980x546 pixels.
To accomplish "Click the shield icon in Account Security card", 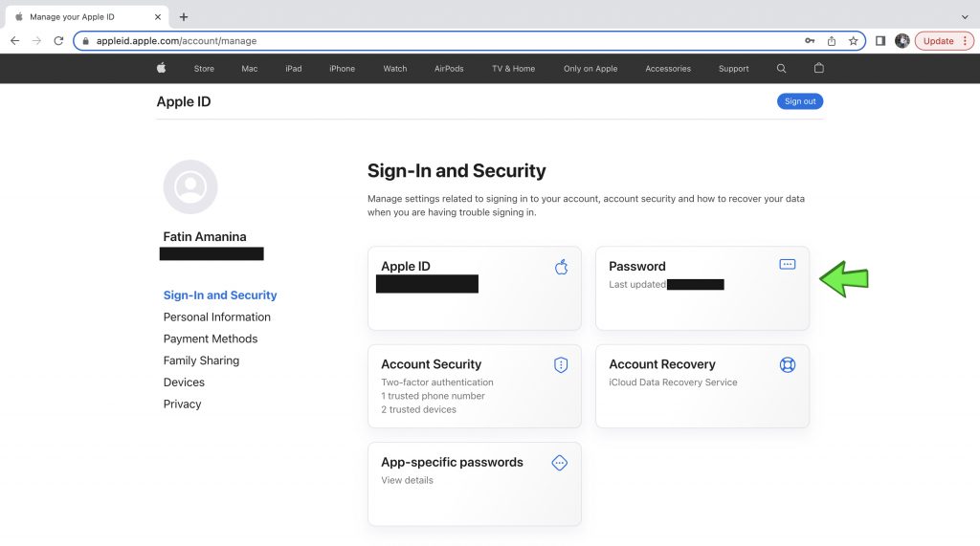I will click(x=561, y=365).
